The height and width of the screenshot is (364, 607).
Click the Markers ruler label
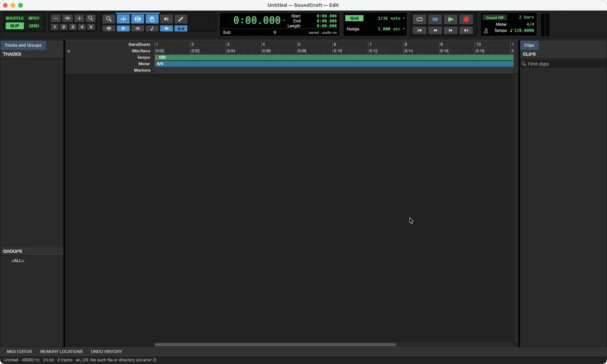(142, 70)
